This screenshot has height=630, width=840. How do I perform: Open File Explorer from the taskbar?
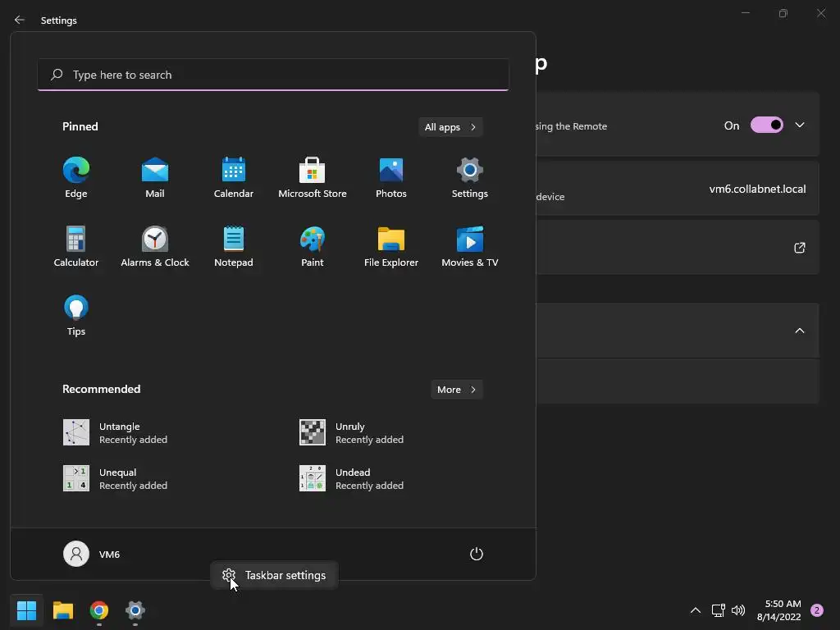point(62,610)
